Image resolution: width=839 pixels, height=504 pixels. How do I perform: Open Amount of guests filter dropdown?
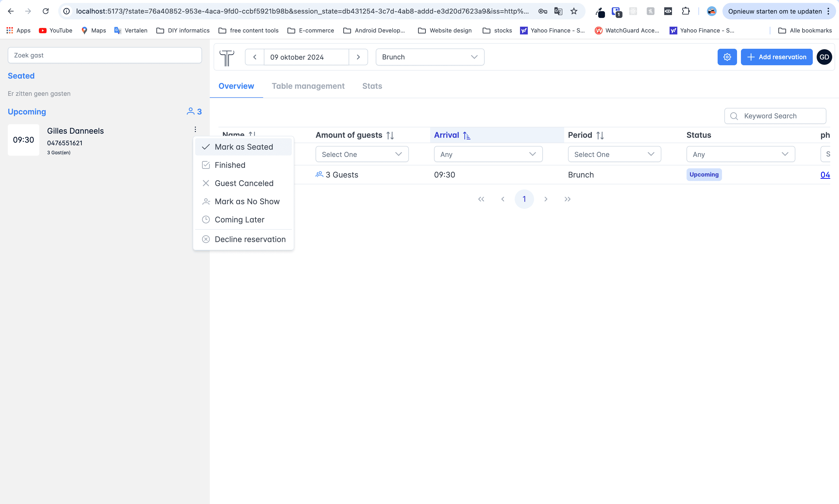(362, 154)
